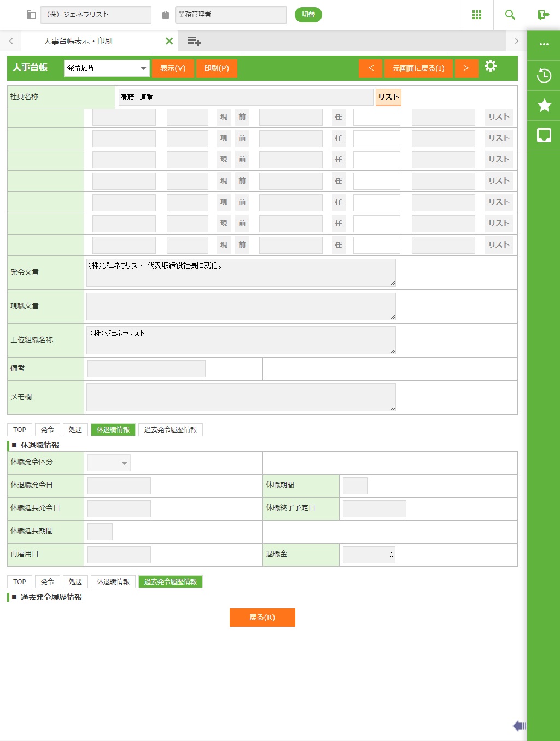Toggle the 切替 switch button

308,15
